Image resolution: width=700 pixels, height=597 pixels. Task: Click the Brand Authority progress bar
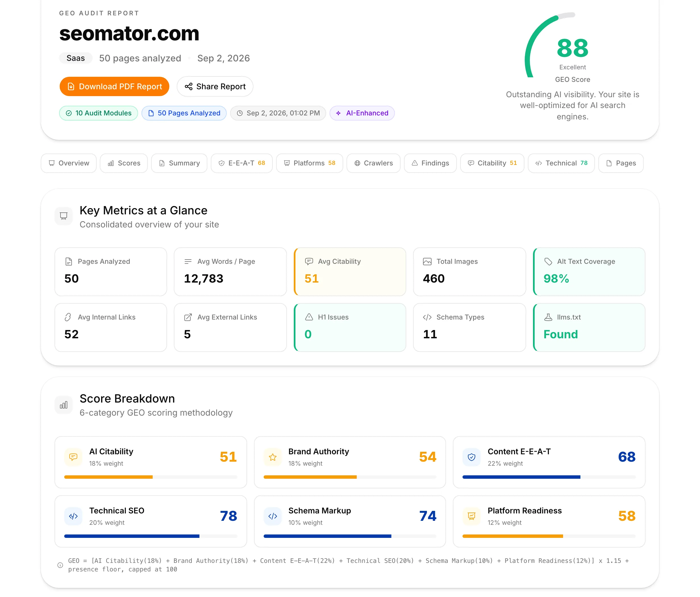(x=350, y=477)
